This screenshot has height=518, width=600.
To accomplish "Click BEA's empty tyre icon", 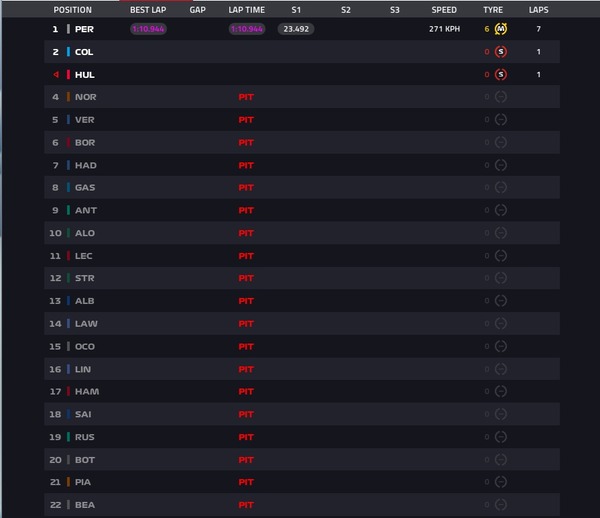I will point(501,505).
